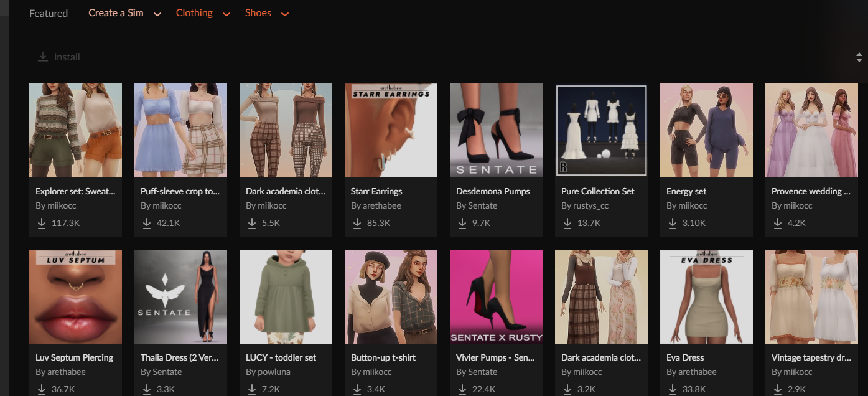
Task: Open the Eva Dress title link
Action: click(685, 357)
